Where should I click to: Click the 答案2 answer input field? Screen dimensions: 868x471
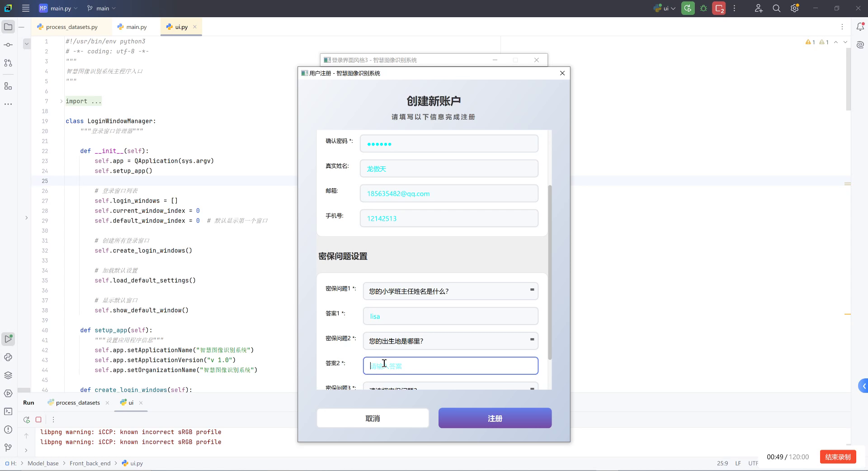click(450, 366)
